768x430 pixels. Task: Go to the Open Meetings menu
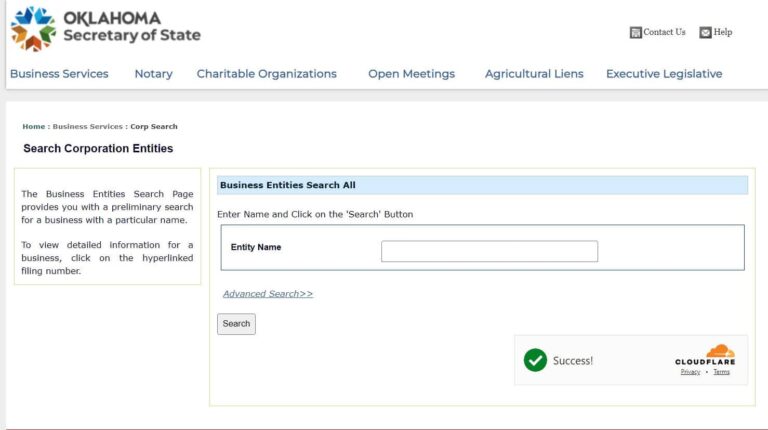(x=411, y=74)
